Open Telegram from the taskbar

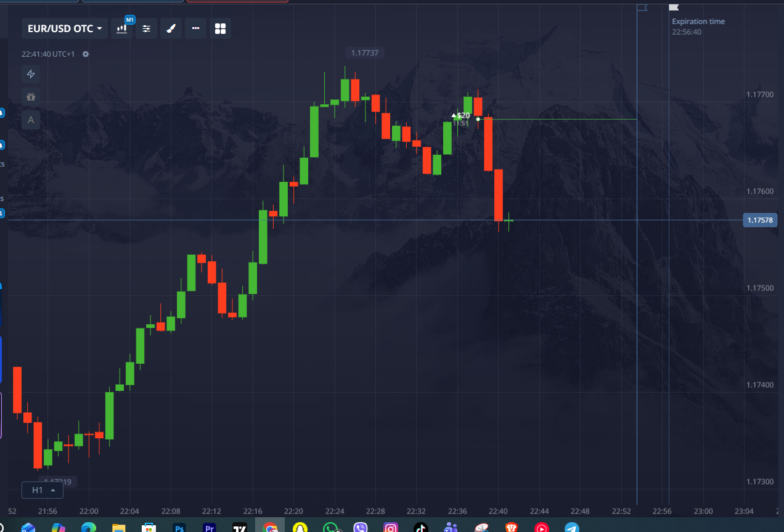click(572, 528)
